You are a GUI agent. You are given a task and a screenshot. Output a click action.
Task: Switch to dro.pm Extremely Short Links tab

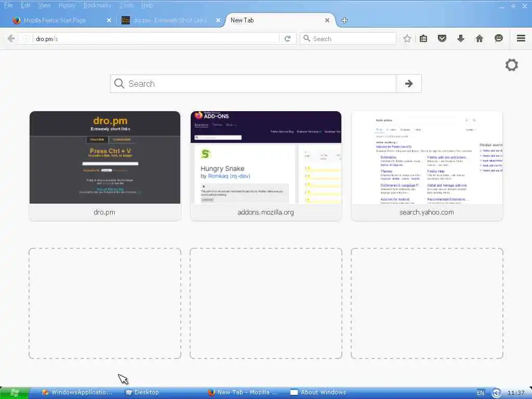(x=170, y=20)
